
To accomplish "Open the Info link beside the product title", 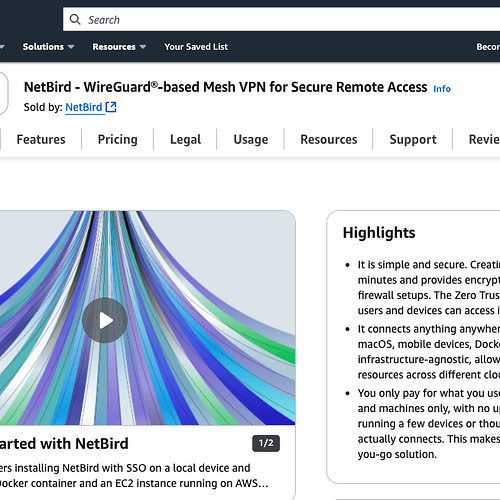I will coord(442,89).
